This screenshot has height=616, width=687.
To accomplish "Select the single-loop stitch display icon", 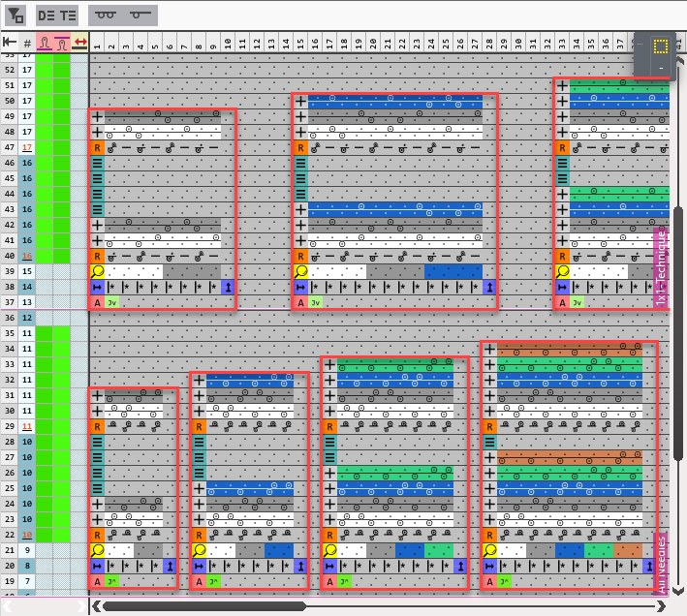I will [140, 15].
